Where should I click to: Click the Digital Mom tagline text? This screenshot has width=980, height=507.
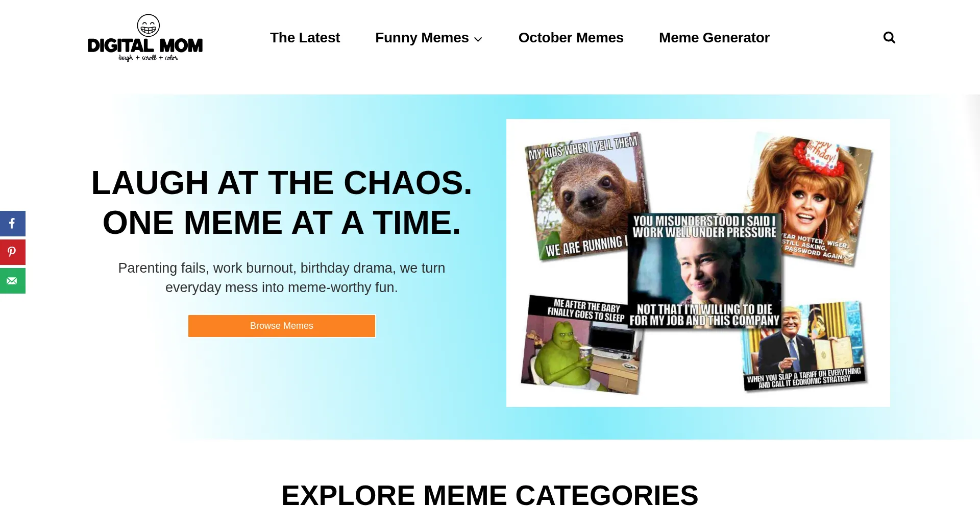148,58
